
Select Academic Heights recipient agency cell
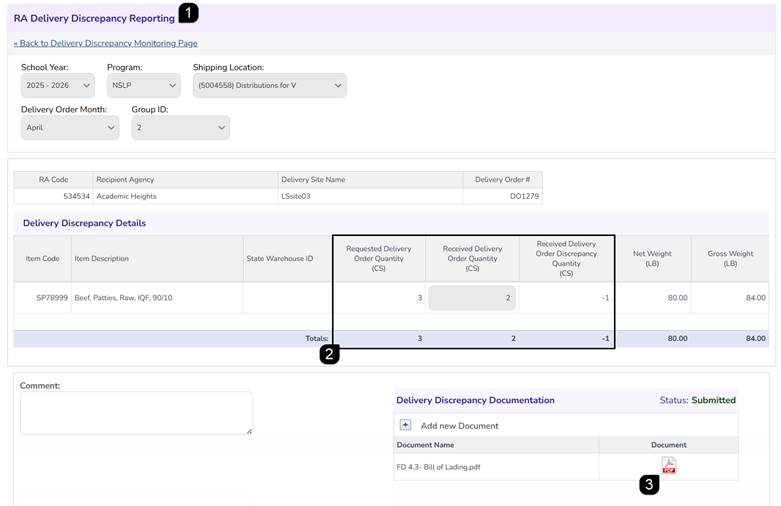click(x=185, y=196)
